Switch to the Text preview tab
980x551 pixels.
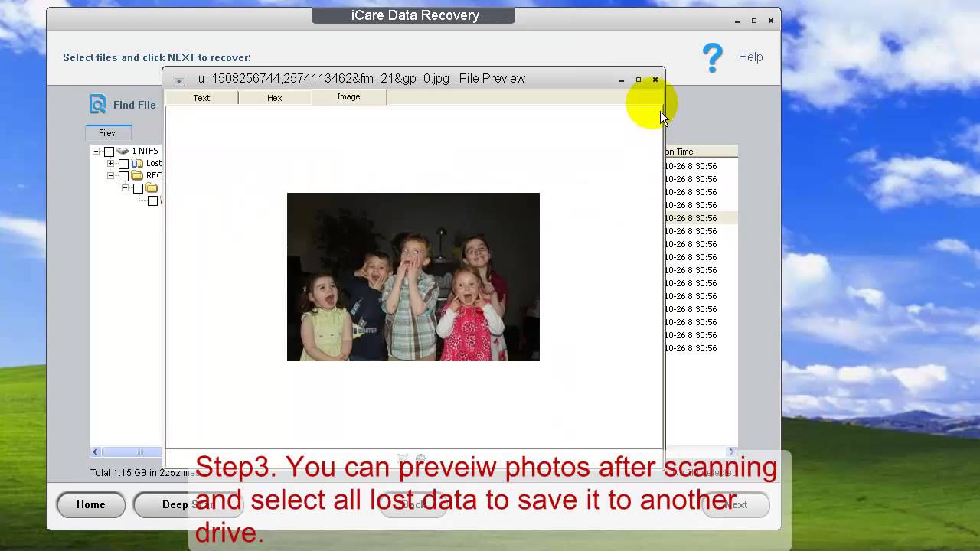point(201,98)
